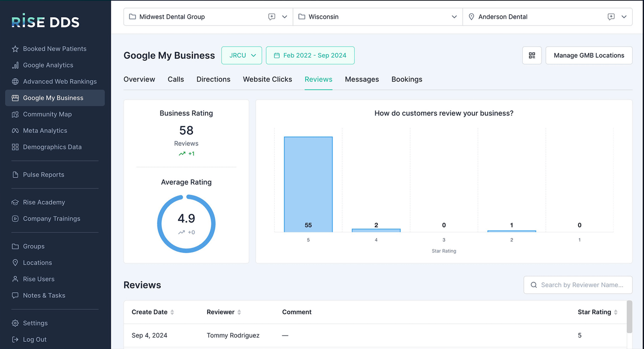
Task: Click the 58 Reviews count
Action: [x=186, y=131]
